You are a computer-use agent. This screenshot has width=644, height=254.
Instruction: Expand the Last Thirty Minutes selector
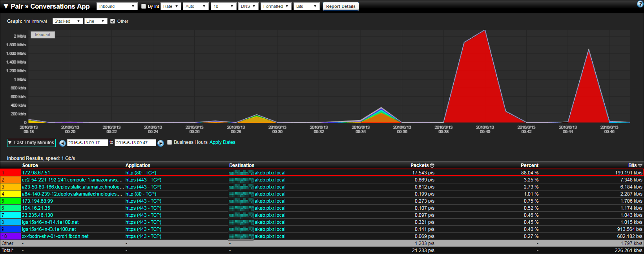tap(31, 143)
